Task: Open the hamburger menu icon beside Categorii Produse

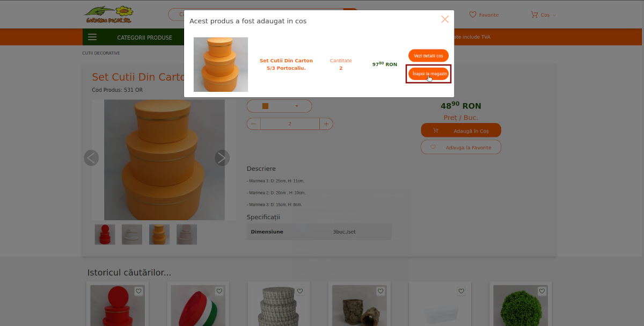Action: pos(92,38)
